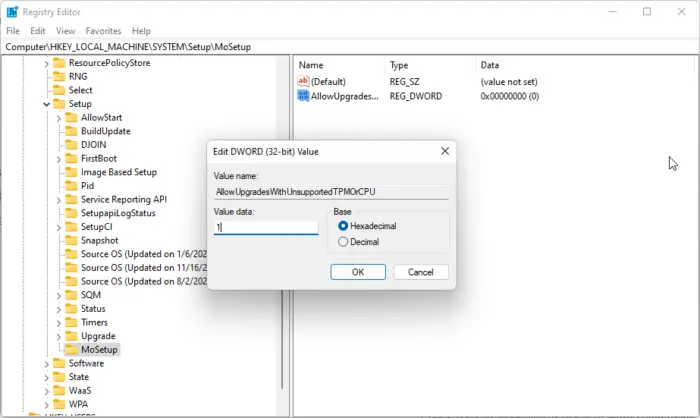Collapse the Setup key
700x418 pixels.
(46, 104)
